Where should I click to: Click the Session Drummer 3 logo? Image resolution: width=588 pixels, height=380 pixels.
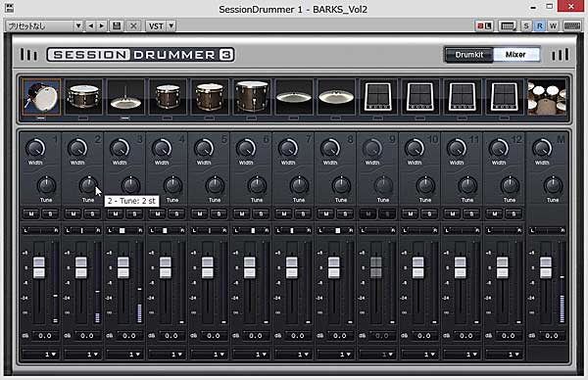pyautogui.click(x=140, y=55)
